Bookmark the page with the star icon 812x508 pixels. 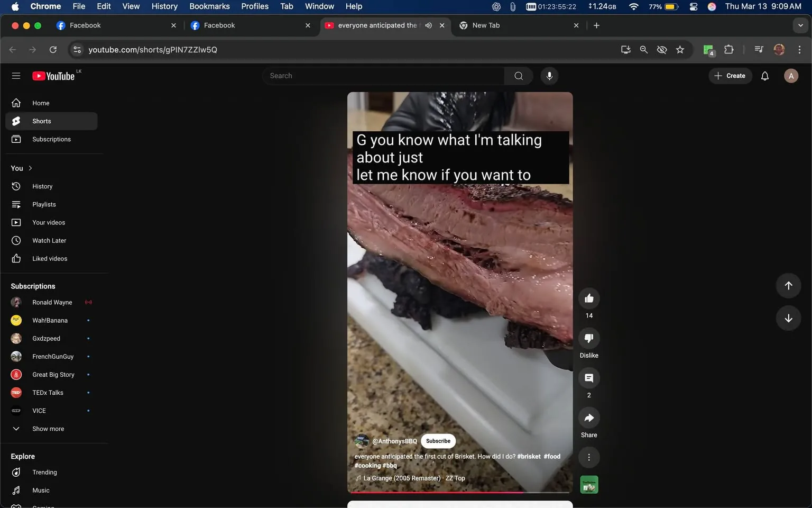pyautogui.click(x=680, y=49)
